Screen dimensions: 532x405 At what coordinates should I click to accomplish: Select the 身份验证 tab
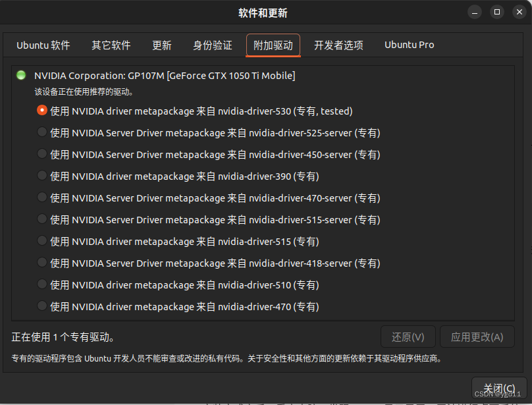pyautogui.click(x=213, y=45)
